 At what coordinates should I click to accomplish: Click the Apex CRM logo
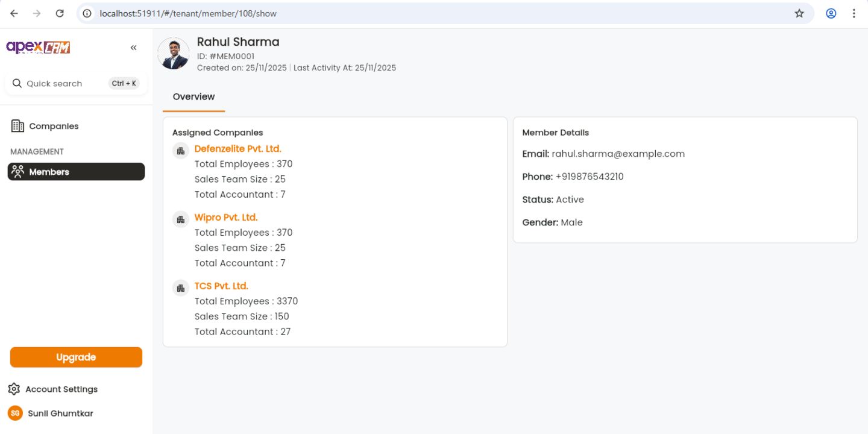(38, 48)
